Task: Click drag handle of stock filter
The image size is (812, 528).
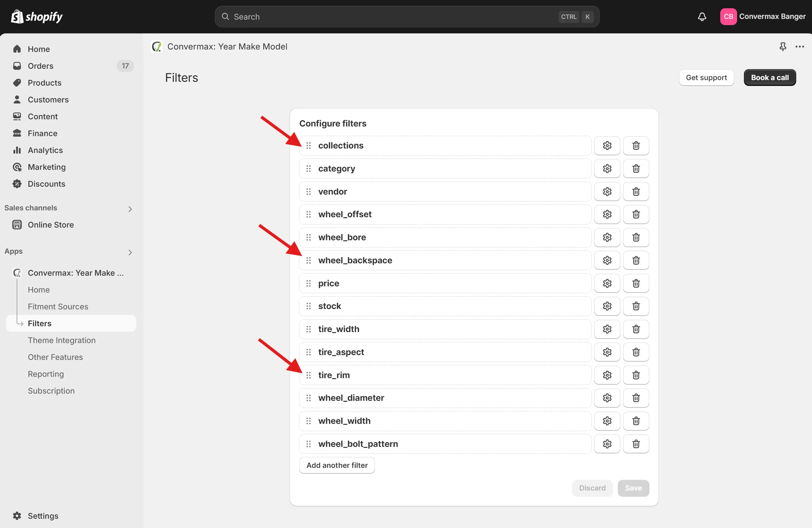Action: coord(308,306)
